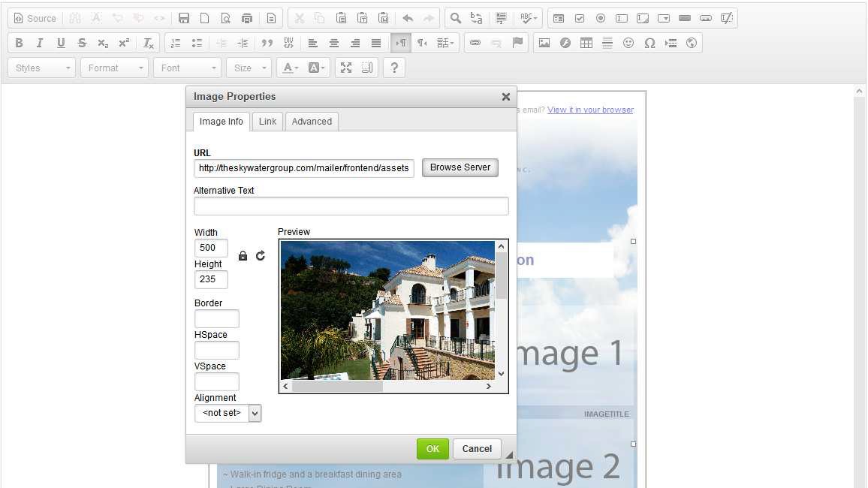The width and height of the screenshot is (868, 488).
Task: Align text right
Action: point(355,43)
